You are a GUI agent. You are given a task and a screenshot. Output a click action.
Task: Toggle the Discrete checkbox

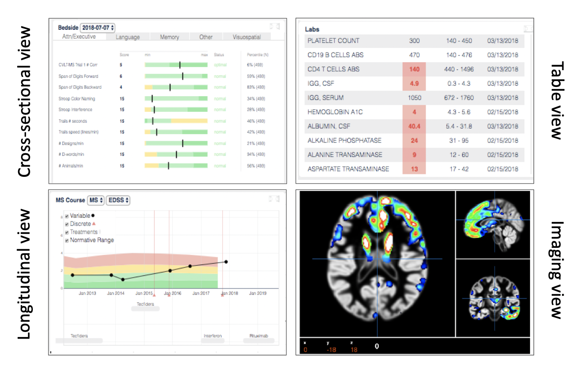click(67, 224)
